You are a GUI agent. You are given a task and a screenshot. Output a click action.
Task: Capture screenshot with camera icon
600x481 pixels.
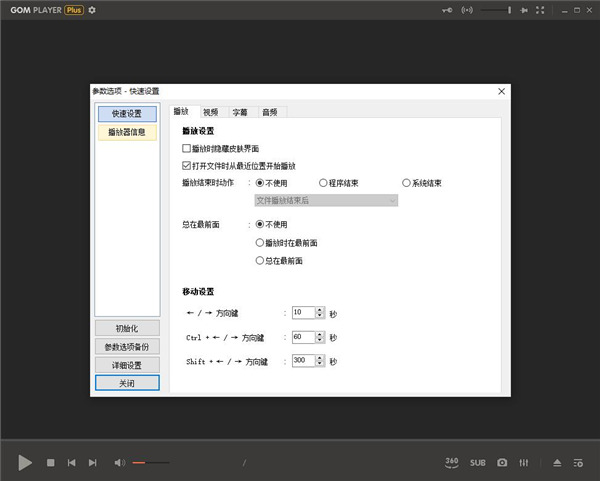click(502, 463)
